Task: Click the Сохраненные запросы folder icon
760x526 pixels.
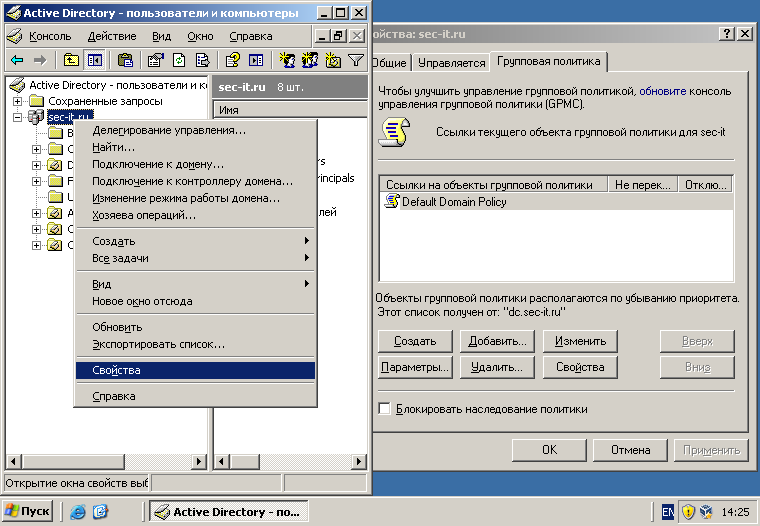Action: click(36, 101)
